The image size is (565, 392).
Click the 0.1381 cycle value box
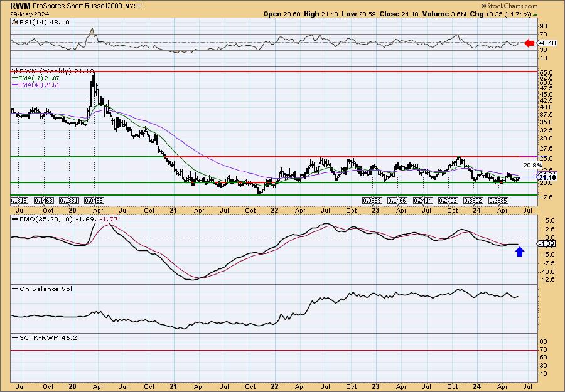point(69,200)
